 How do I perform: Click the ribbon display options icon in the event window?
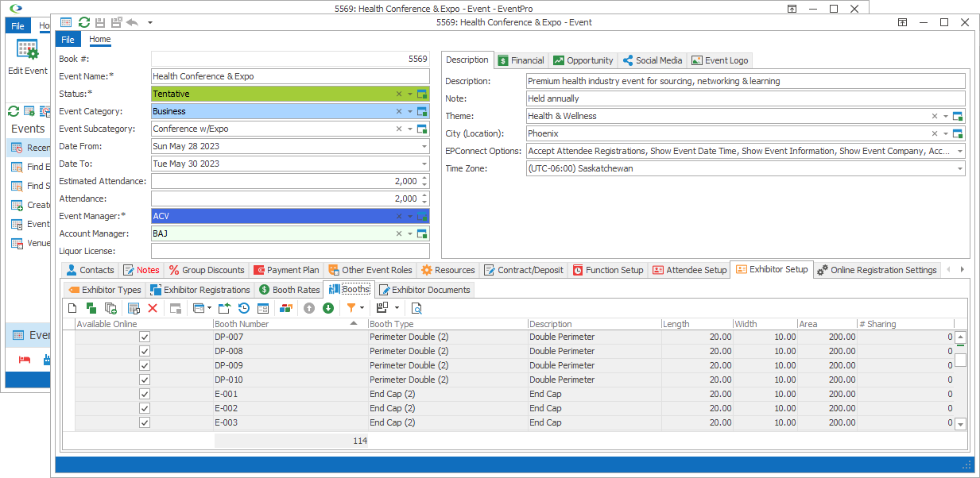(x=901, y=22)
